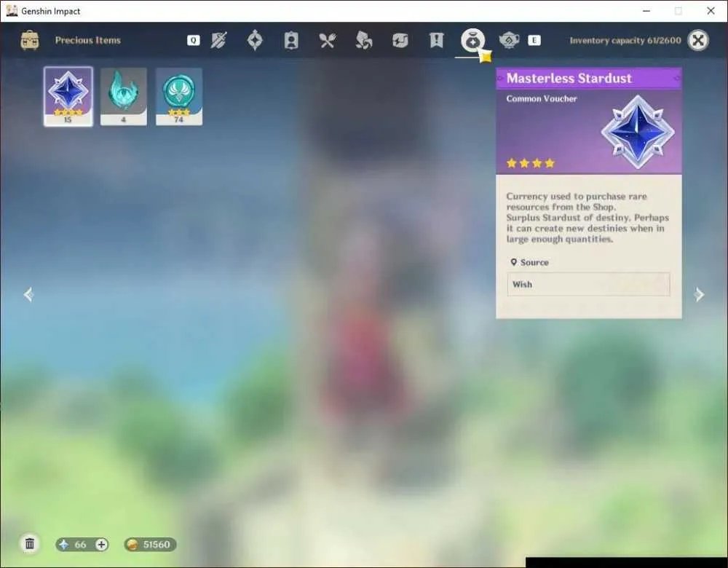Click the Inventory capacity 61/2600 text
The height and width of the screenshot is (568, 728).
[x=625, y=40]
